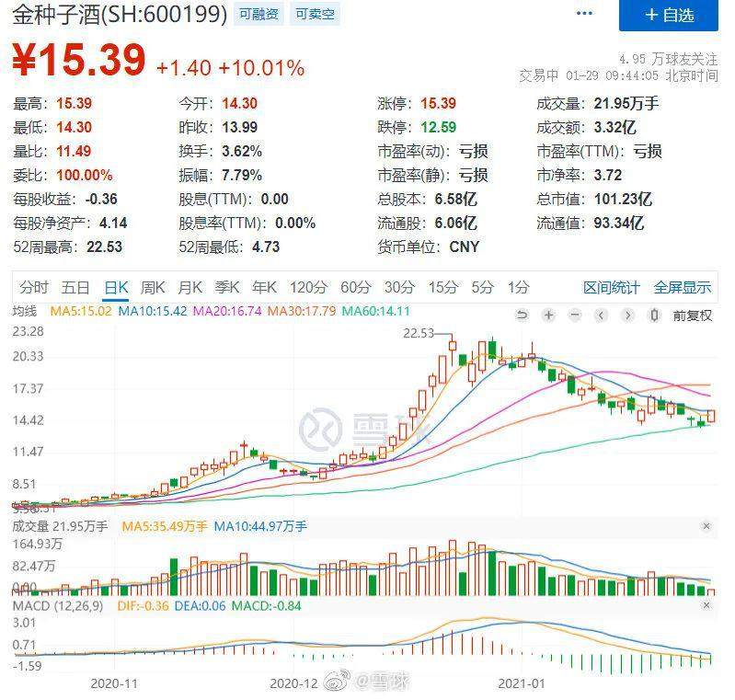Move chart right with next arrow icon

pyautogui.click(x=628, y=316)
